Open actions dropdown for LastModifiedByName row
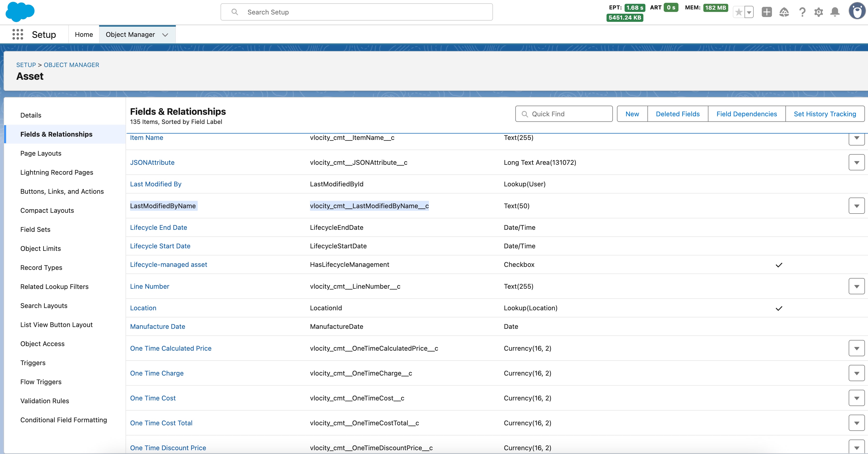 coord(856,206)
